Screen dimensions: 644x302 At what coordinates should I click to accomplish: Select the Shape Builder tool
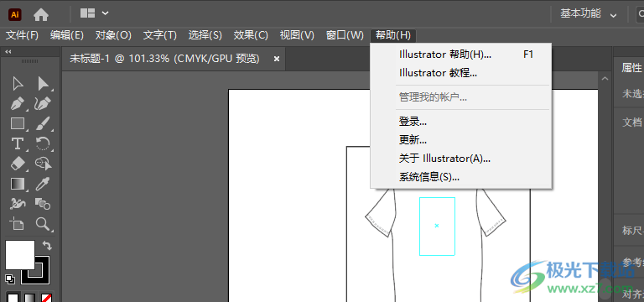[43, 164]
